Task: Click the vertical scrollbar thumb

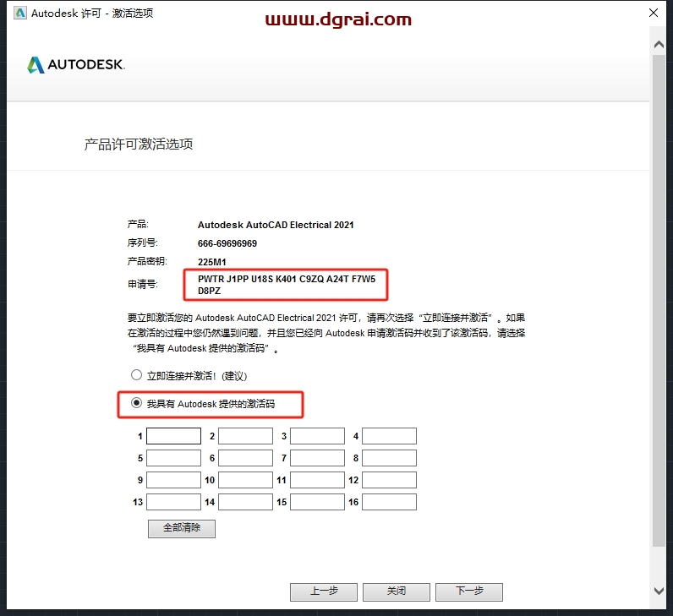Action: point(659,300)
